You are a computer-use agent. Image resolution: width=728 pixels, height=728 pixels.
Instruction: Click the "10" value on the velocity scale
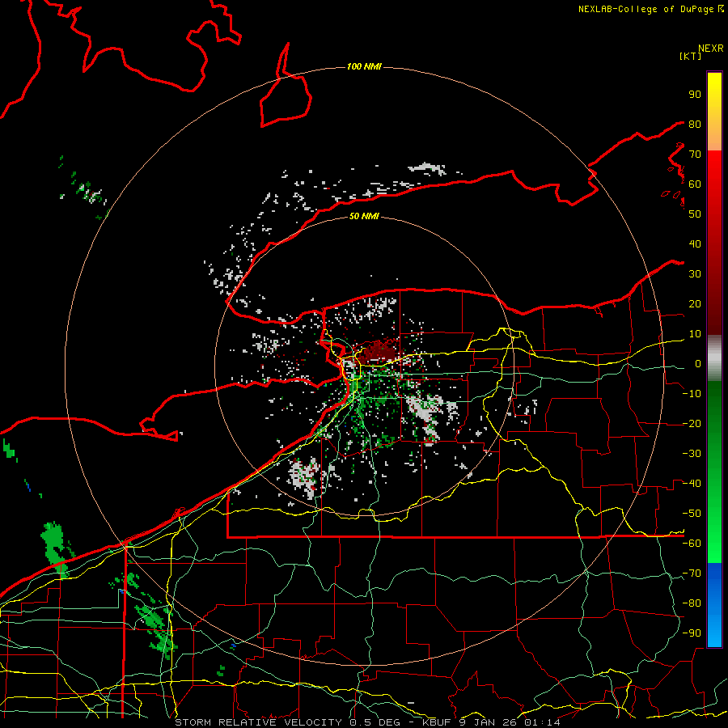click(695, 334)
